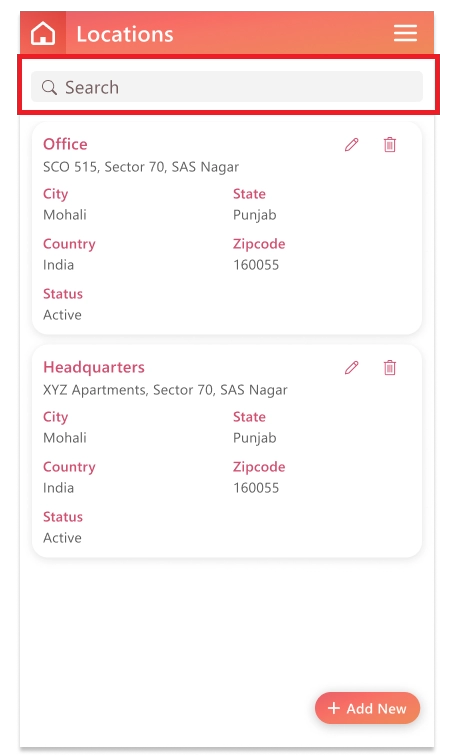458x755 pixels.
Task: Click the plus icon on Add New
Action: point(334,708)
